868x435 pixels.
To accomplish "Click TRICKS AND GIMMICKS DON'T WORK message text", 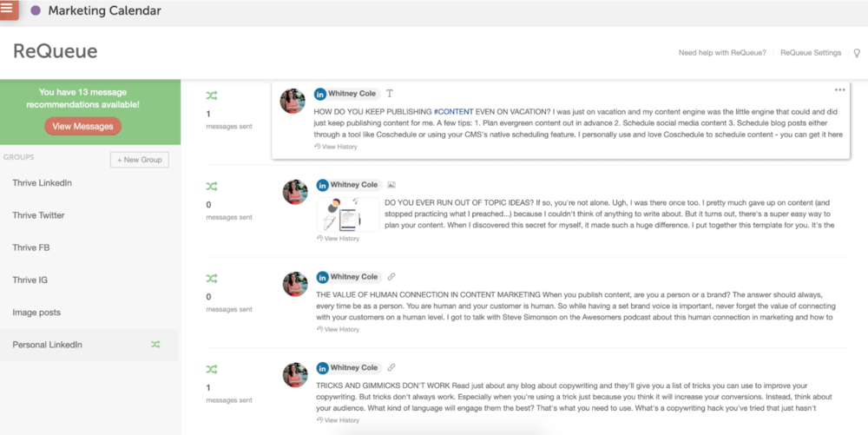I will click(x=575, y=397).
